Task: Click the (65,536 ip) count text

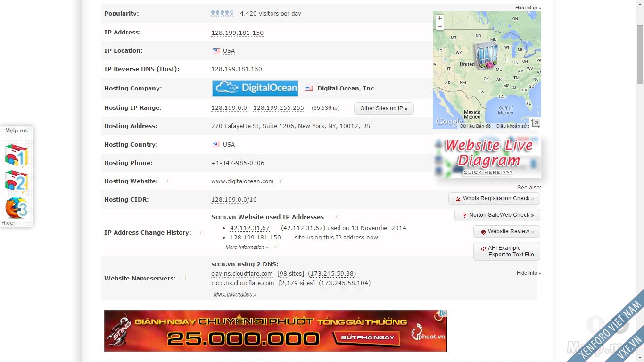Action: (x=325, y=108)
